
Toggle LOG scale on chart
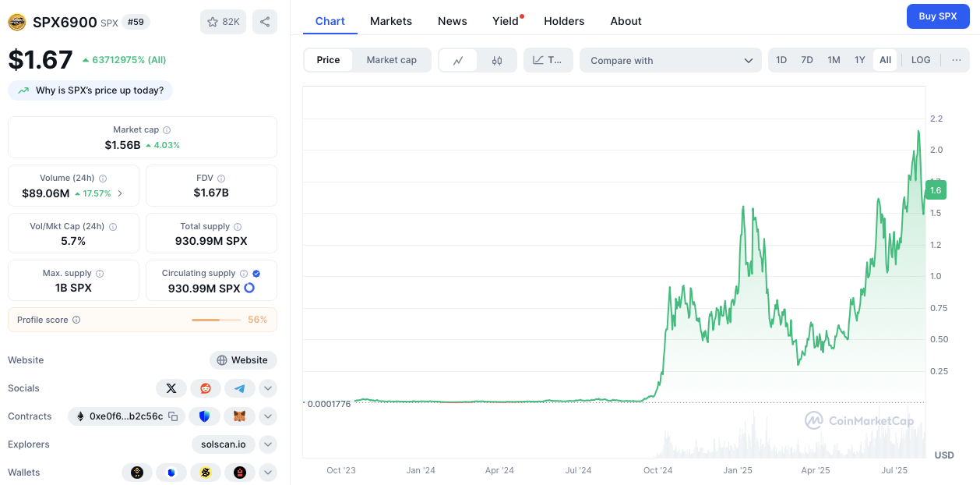[x=921, y=60]
